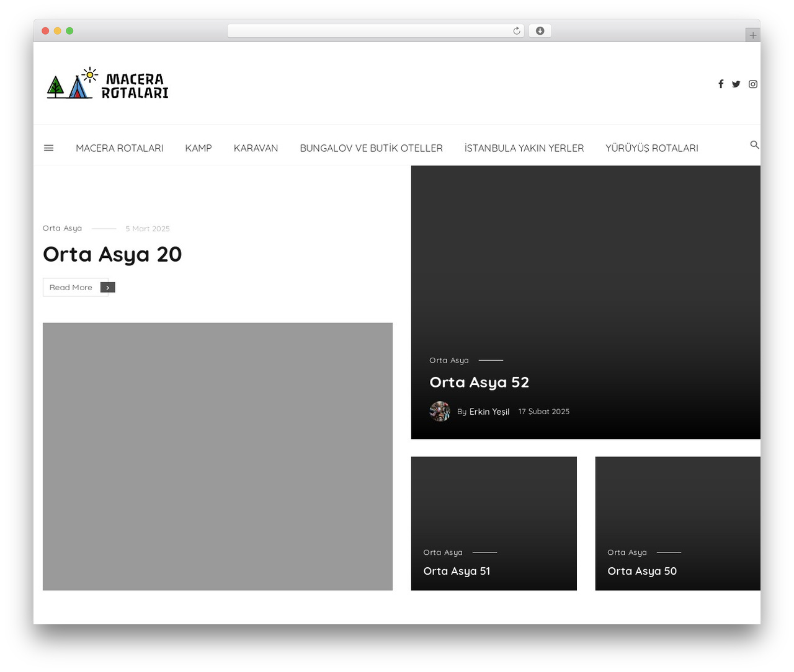Image resolution: width=794 pixels, height=672 pixels.
Task: Click author name Erkin Yeşil
Action: pos(489,412)
